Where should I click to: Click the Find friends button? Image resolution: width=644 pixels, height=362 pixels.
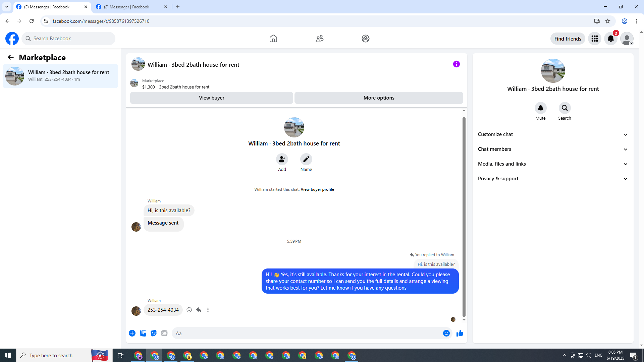coord(568,39)
